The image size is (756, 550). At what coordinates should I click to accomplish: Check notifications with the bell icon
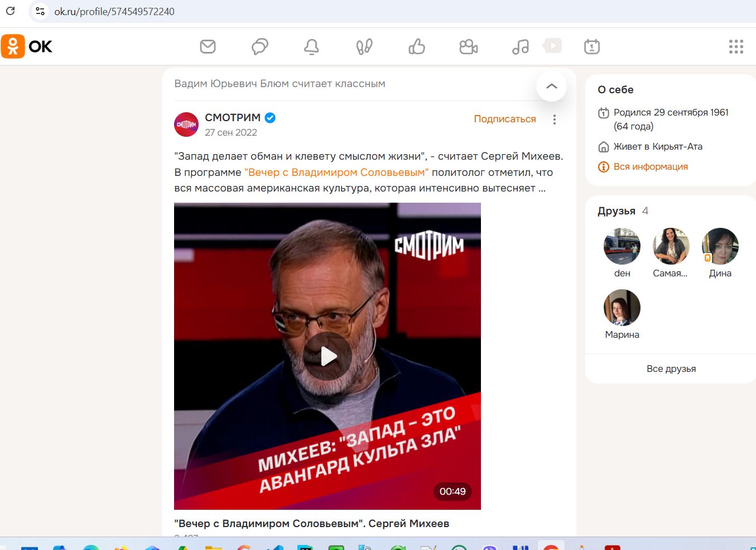(x=311, y=47)
